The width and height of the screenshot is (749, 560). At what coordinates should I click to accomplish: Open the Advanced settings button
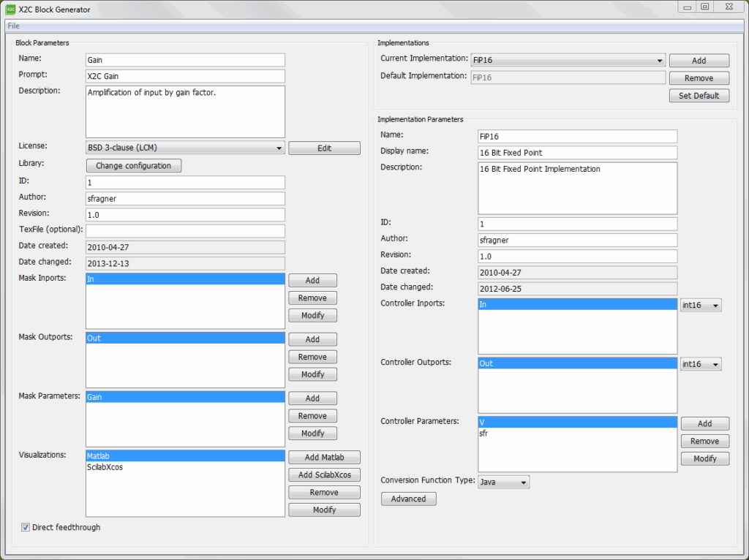point(408,499)
